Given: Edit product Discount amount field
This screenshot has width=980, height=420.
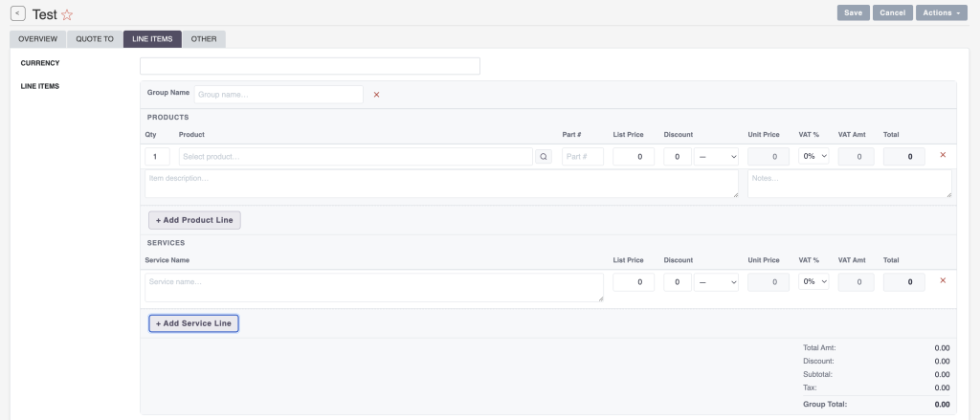Looking at the screenshot, I should [678, 157].
